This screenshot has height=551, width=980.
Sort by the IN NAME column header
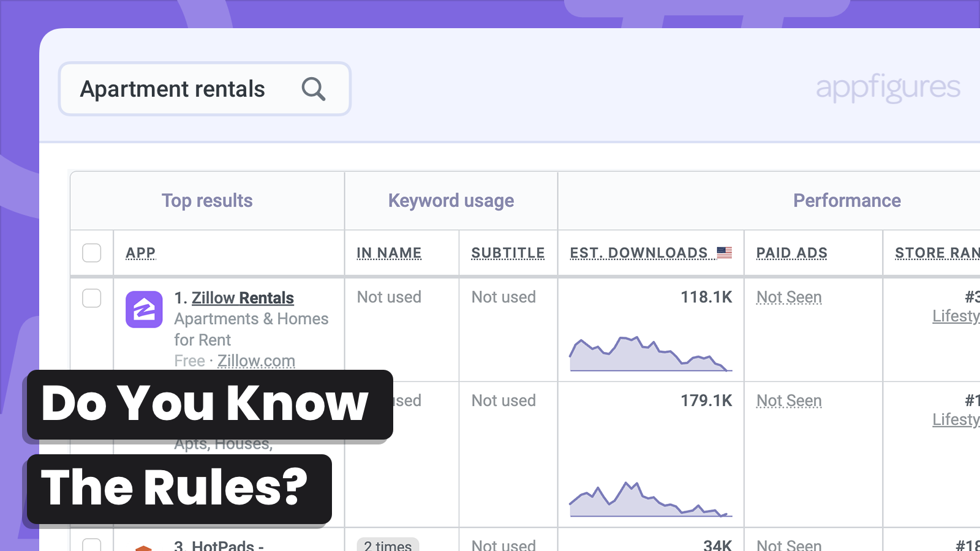click(389, 253)
